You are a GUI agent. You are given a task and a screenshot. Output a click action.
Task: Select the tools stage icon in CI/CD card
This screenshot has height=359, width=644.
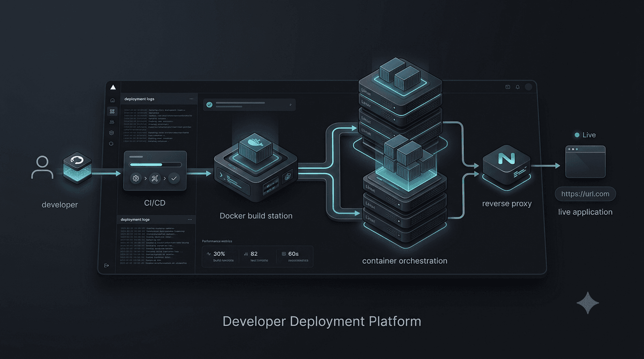(155, 178)
